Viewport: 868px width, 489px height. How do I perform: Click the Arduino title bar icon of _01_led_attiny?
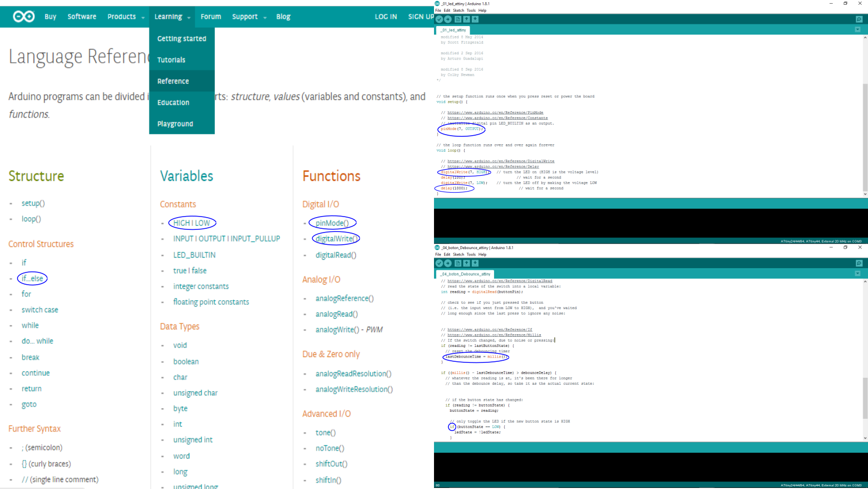(437, 4)
